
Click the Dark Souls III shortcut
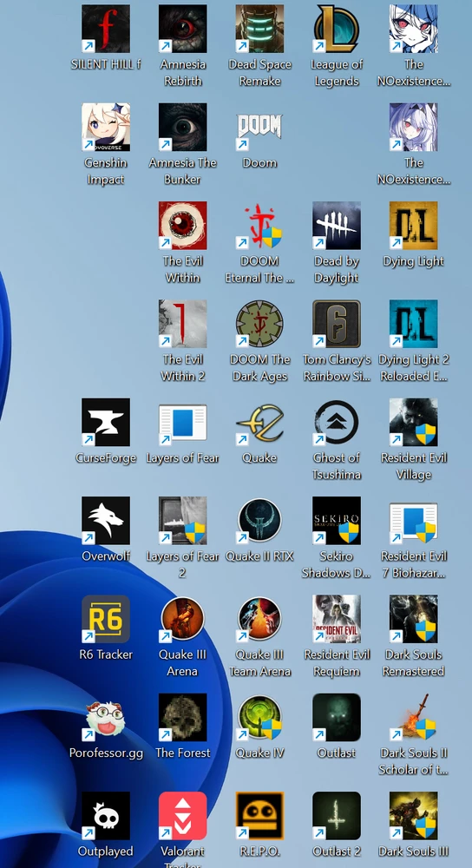[x=413, y=815]
